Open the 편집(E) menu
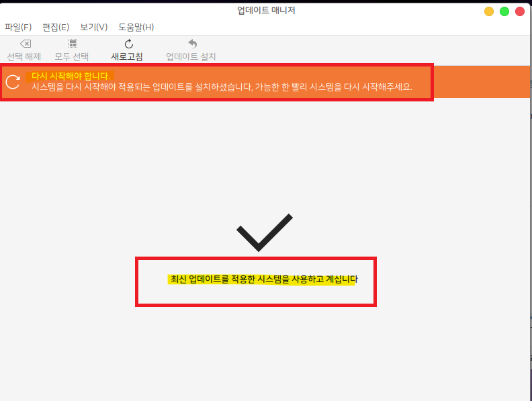 [56, 27]
